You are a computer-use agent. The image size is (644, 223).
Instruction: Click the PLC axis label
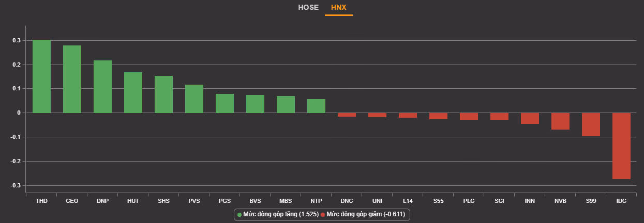469,201
